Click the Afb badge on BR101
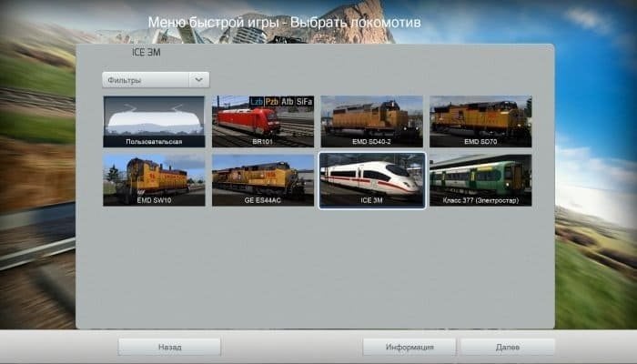Image resolution: width=637 pixels, height=364 pixels. point(287,102)
